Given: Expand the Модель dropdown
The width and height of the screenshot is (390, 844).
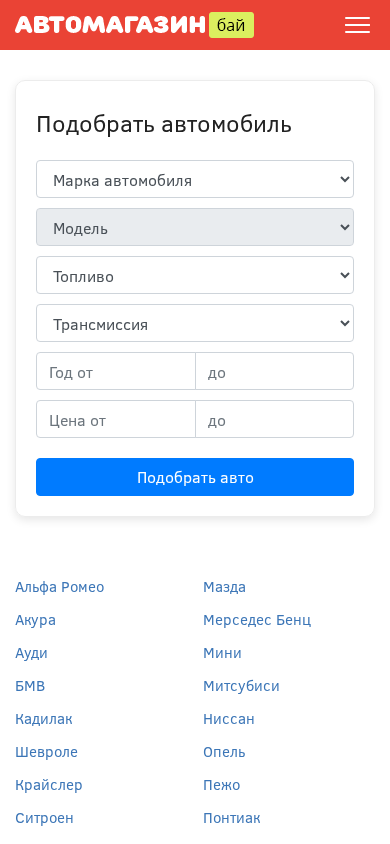Looking at the screenshot, I should (x=195, y=227).
